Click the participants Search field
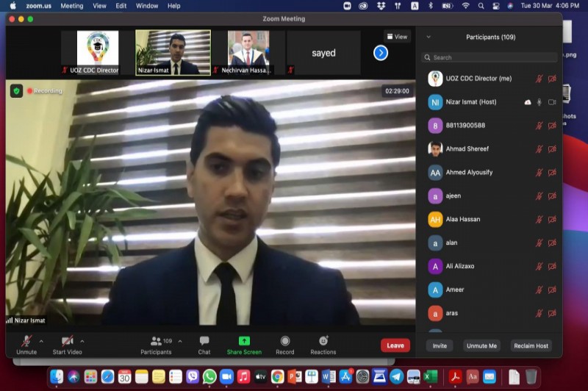This screenshot has height=391, width=588. [x=489, y=57]
